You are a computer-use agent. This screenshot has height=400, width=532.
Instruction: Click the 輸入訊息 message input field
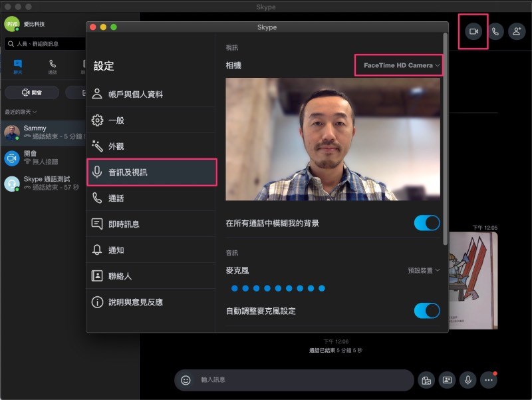(x=299, y=379)
